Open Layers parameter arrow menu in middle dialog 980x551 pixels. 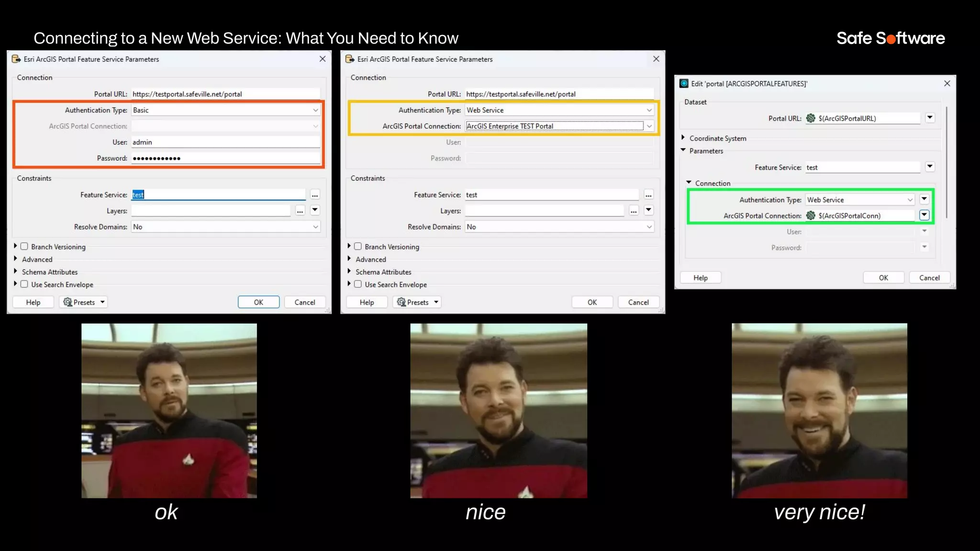click(648, 210)
